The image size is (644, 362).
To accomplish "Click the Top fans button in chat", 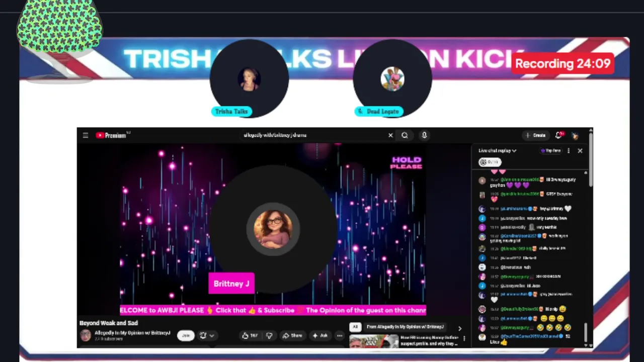I will pos(550,150).
